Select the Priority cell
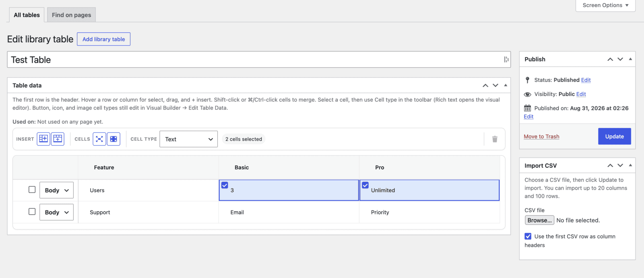Viewport: 644px width, 278px height. (429, 212)
